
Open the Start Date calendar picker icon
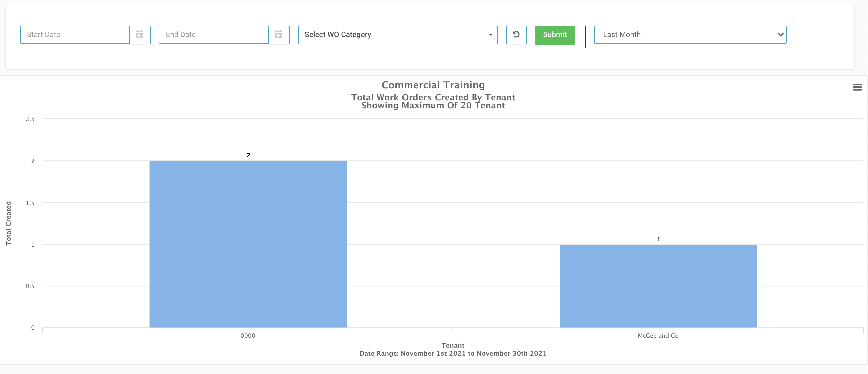(x=139, y=34)
